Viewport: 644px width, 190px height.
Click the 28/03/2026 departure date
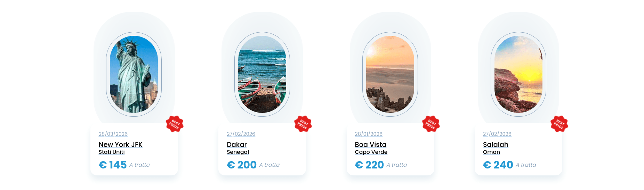tap(113, 134)
